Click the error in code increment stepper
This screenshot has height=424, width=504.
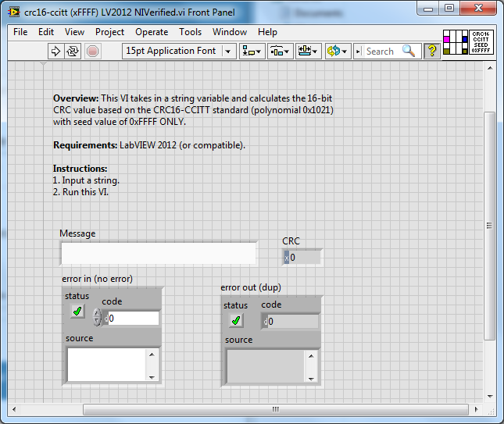tap(97, 313)
